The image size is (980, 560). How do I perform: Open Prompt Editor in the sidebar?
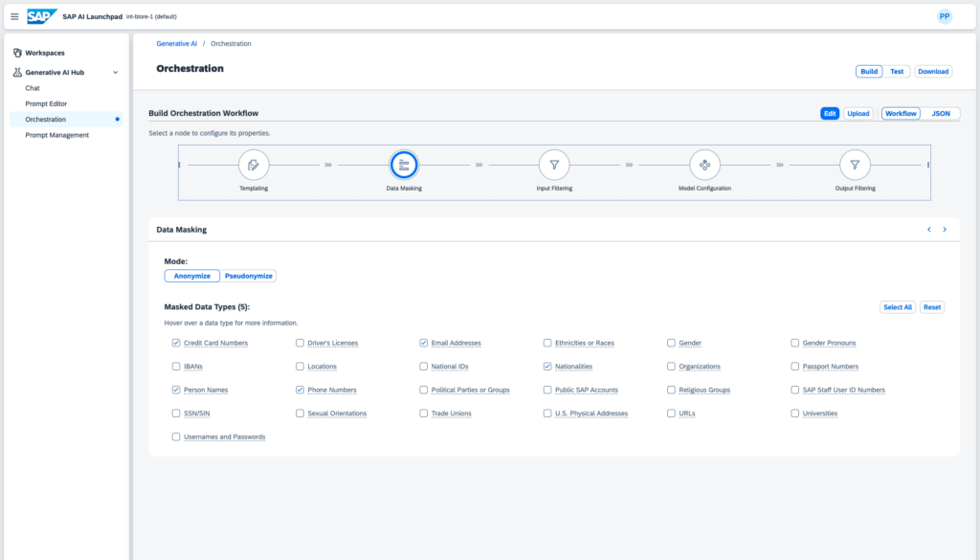(x=46, y=103)
